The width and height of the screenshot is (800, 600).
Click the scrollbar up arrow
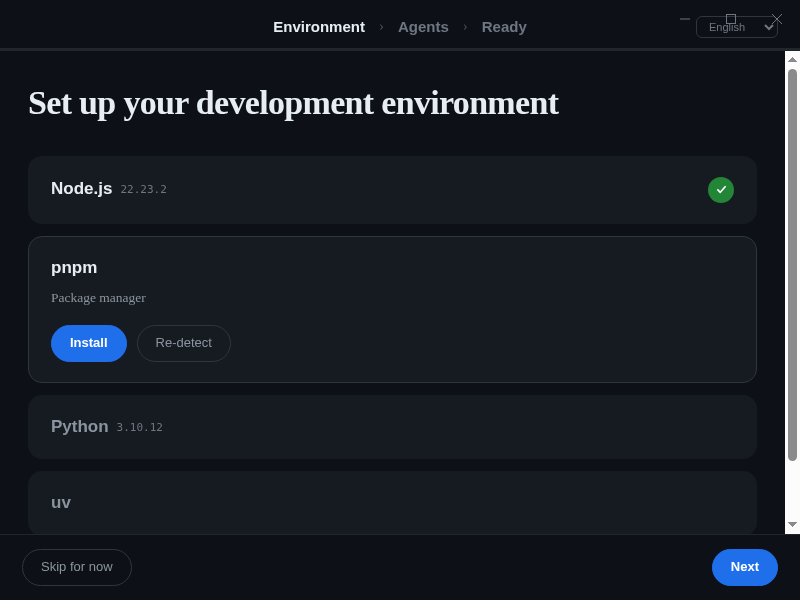[x=792, y=60]
